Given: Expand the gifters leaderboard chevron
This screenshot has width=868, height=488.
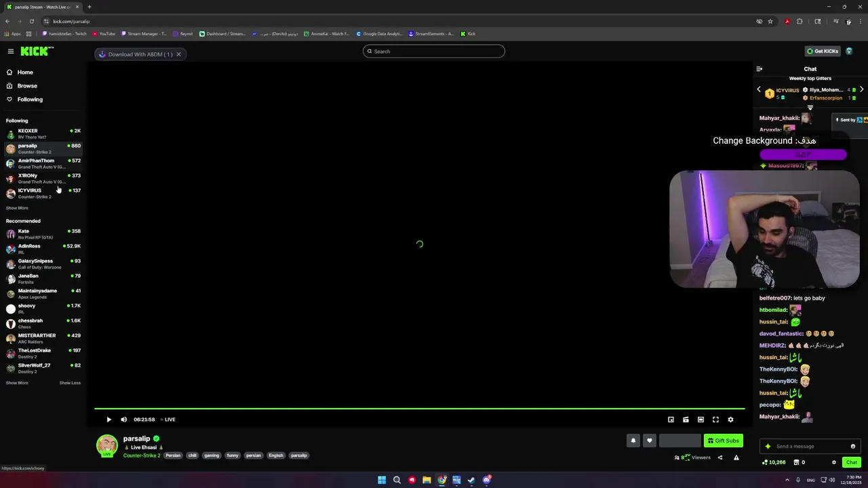Looking at the screenshot, I should pyautogui.click(x=810, y=108).
